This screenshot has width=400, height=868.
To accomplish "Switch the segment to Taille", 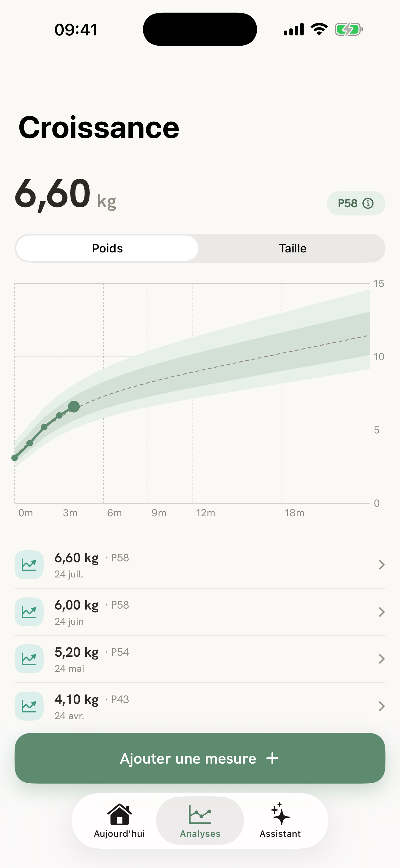I will pos(292,248).
